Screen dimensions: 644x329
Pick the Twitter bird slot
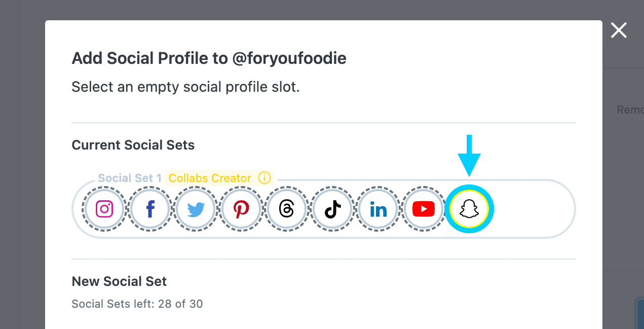196,209
